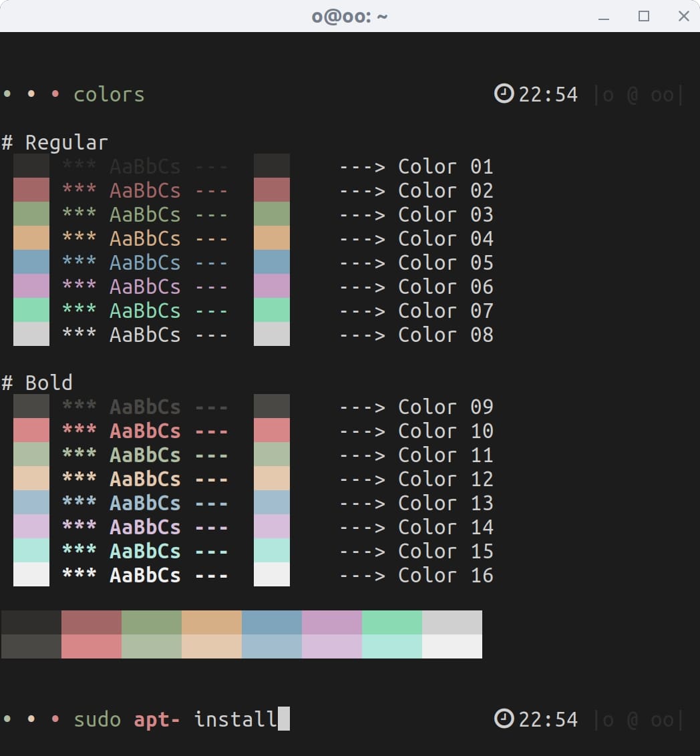Click the green left swatch for Color 03
This screenshot has width=700, height=756.
coord(31,214)
